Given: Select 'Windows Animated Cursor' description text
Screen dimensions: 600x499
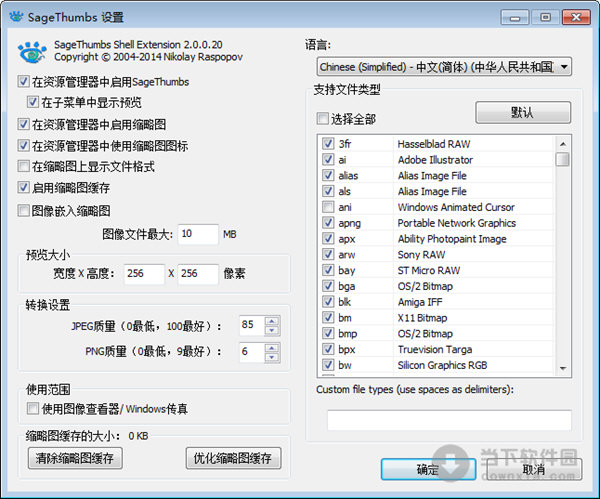Looking at the screenshot, I should (x=456, y=207).
